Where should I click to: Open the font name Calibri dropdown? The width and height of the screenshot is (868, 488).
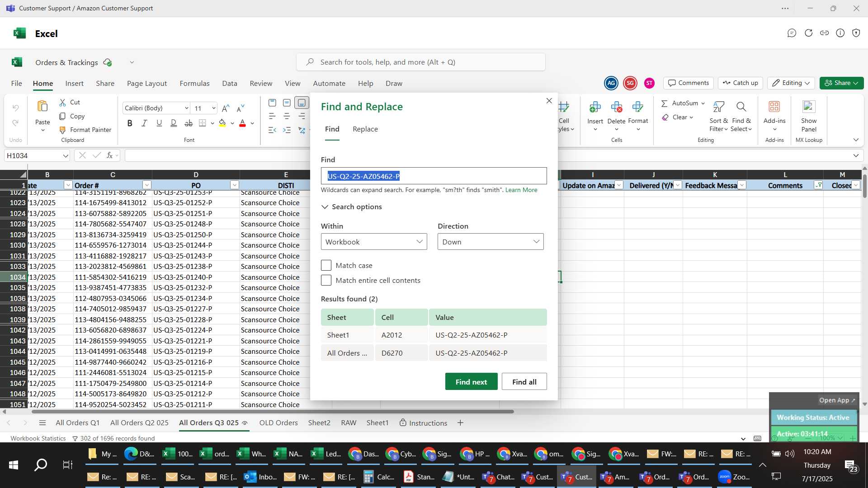click(x=186, y=108)
